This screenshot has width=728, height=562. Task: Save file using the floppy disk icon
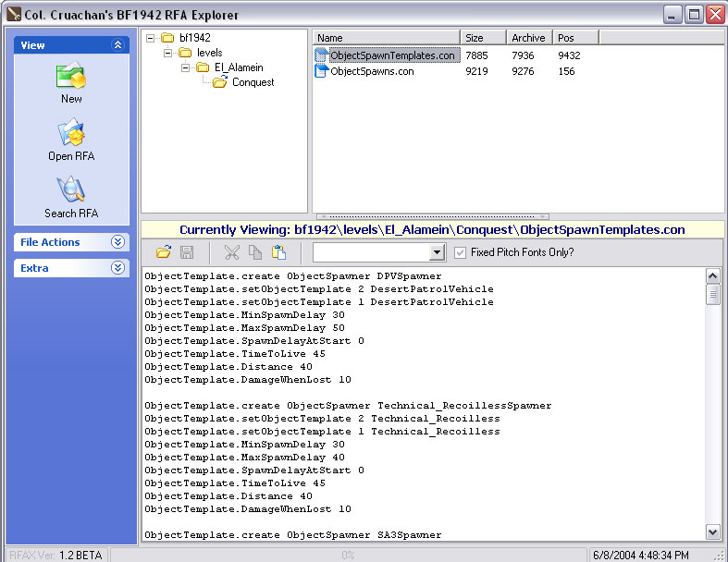coord(187,252)
